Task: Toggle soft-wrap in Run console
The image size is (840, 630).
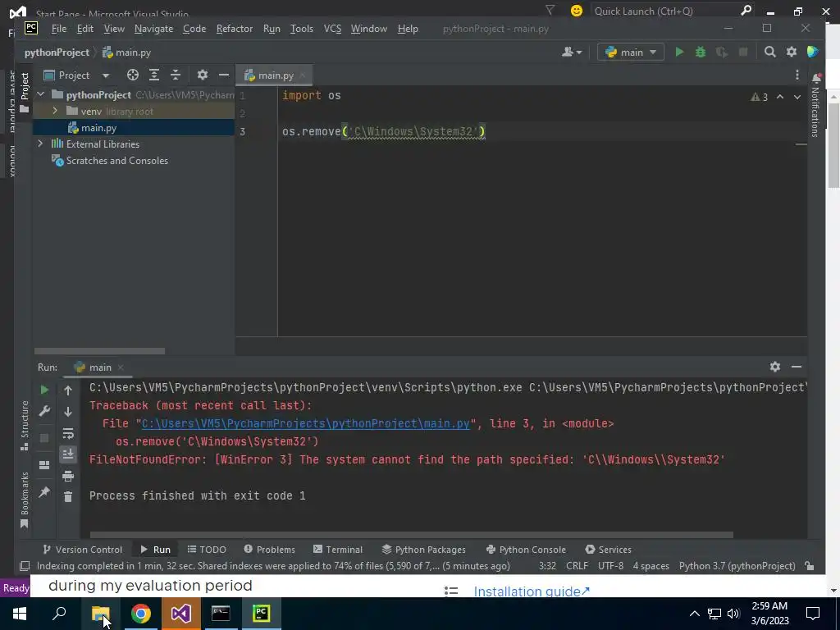Action: tap(68, 433)
